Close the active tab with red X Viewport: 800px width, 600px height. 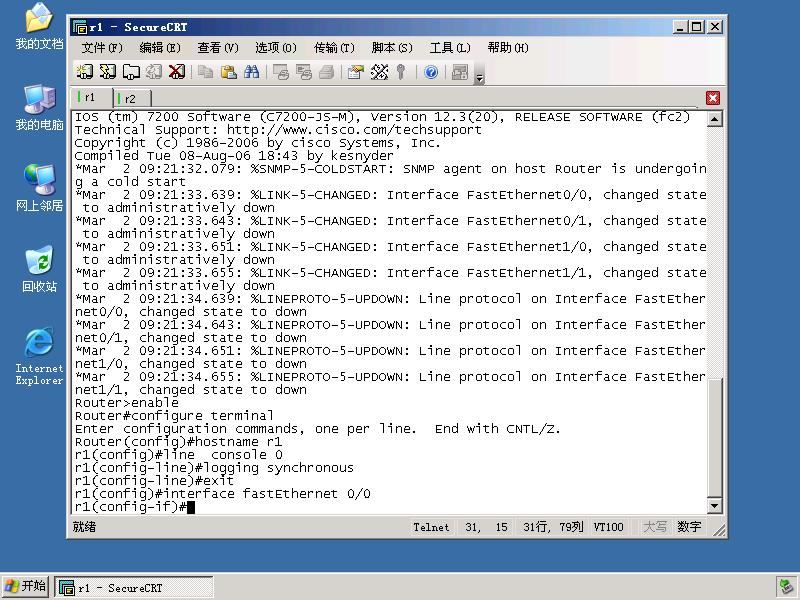[713, 98]
